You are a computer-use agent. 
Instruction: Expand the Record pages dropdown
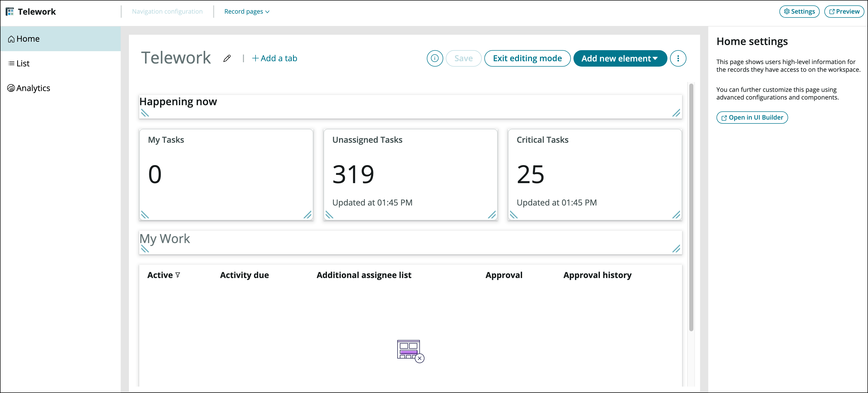pos(247,12)
